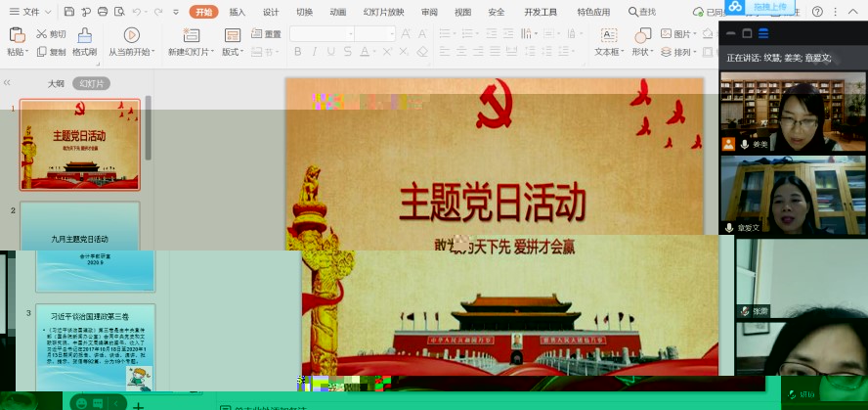Expand the File (文件) menu arrow
Screen dimensions: 868x410
[47, 12]
